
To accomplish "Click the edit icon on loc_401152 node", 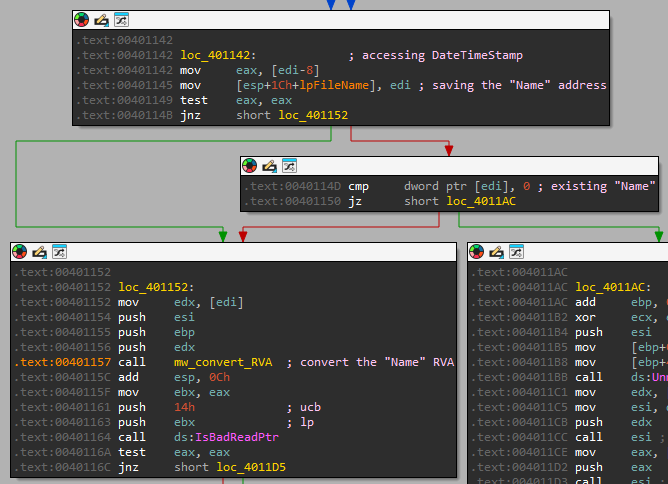I will 39,252.
